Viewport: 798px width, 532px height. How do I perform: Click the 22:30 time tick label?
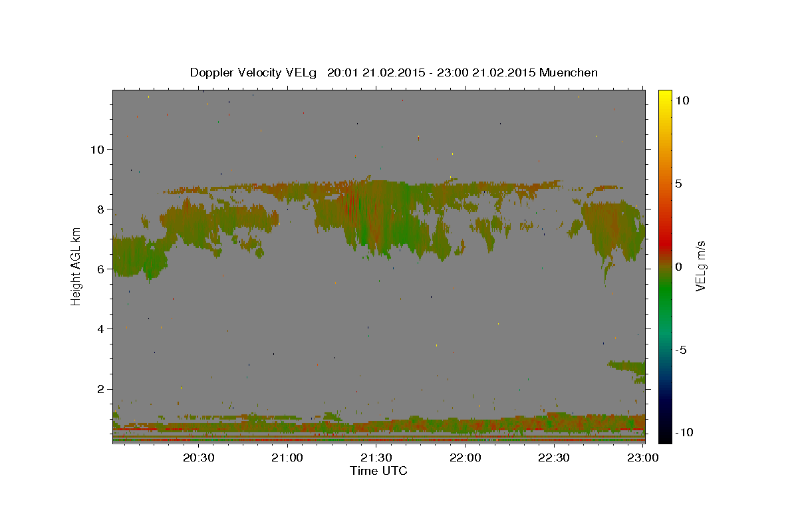pos(553,458)
